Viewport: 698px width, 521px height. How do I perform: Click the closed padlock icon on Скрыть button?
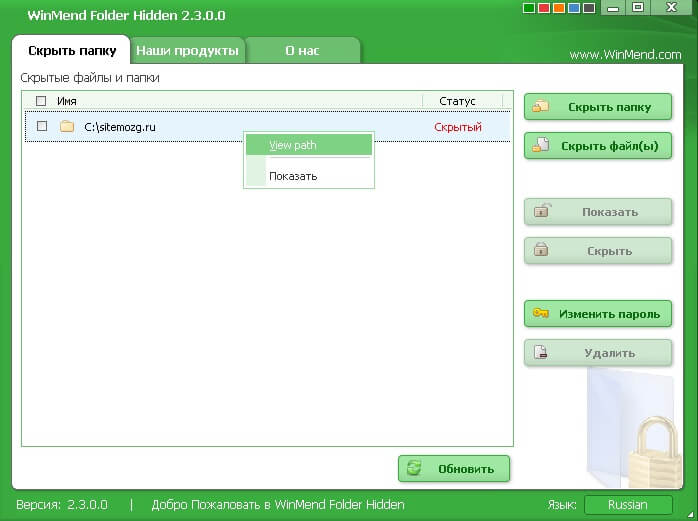(x=541, y=251)
